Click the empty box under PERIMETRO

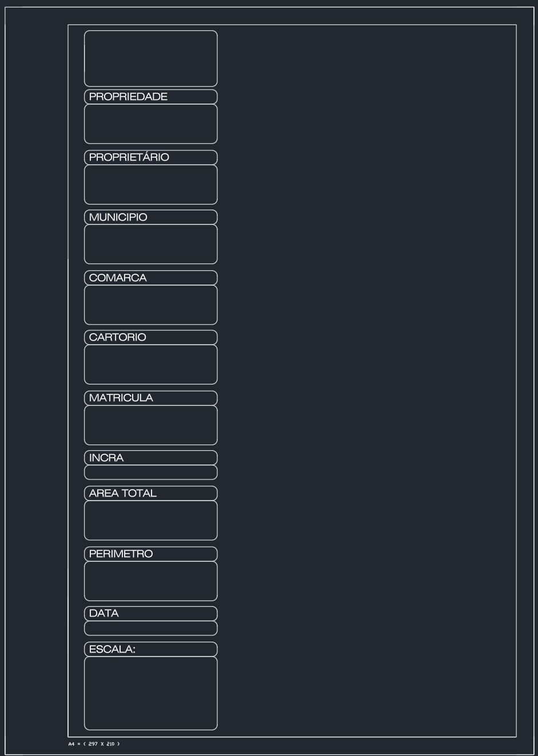click(x=151, y=581)
